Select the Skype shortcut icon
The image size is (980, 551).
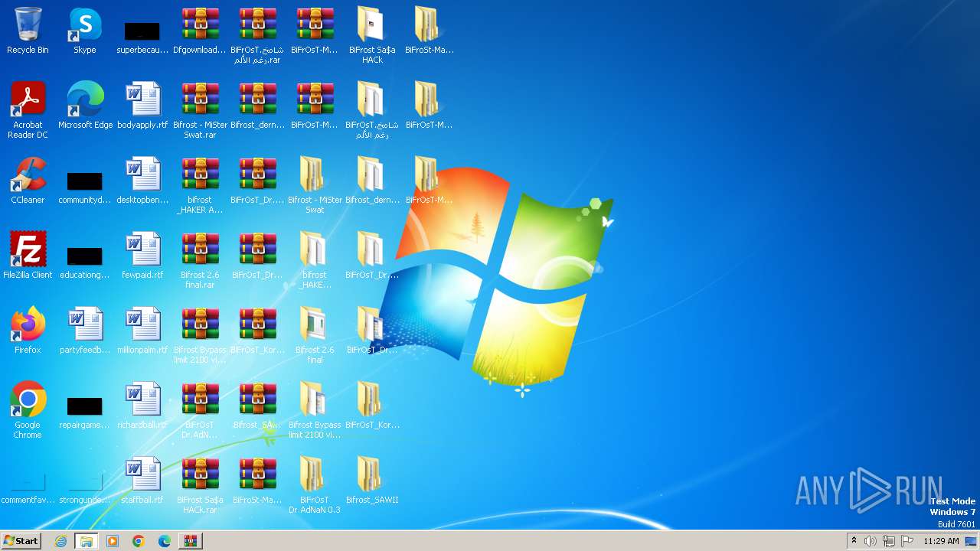click(x=85, y=31)
